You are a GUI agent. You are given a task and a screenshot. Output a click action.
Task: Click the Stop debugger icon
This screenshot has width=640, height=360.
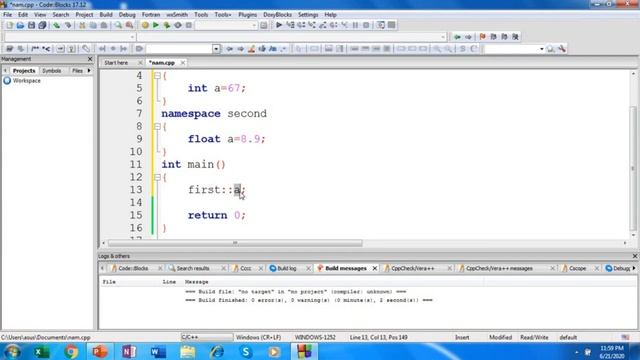tap(367, 25)
